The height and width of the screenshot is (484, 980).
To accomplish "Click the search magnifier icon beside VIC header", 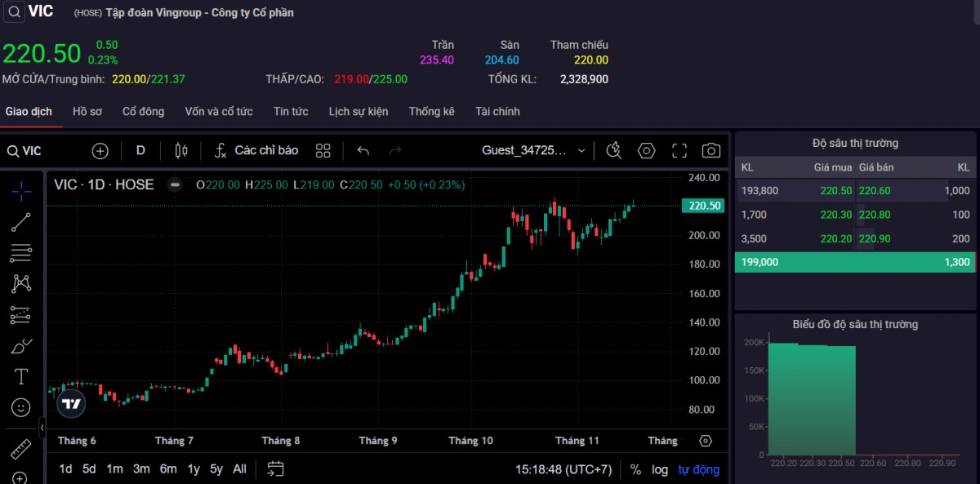I will [15, 12].
